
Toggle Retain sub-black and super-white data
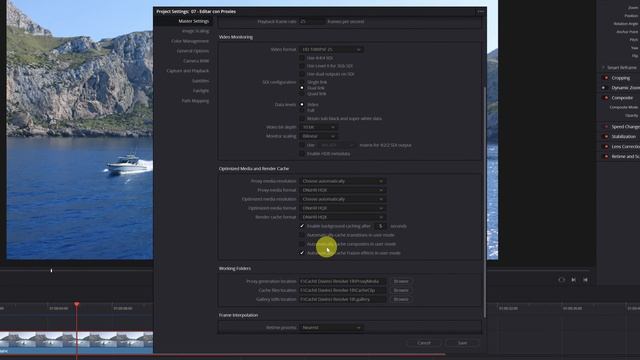tap(302, 118)
